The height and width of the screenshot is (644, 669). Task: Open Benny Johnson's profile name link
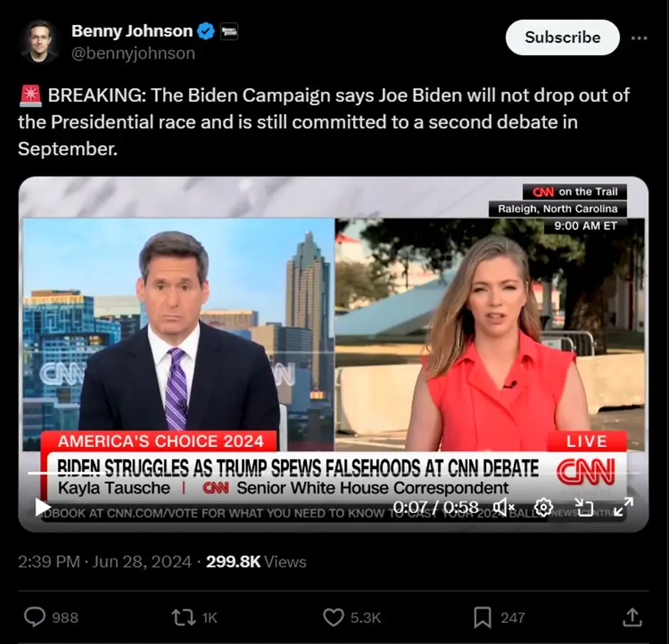[x=132, y=31]
